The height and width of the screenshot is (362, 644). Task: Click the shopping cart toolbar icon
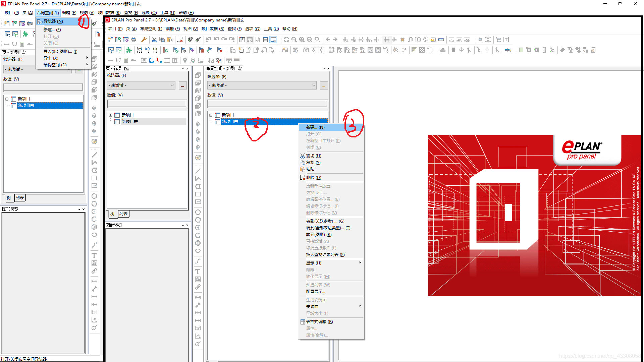point(498,40)
